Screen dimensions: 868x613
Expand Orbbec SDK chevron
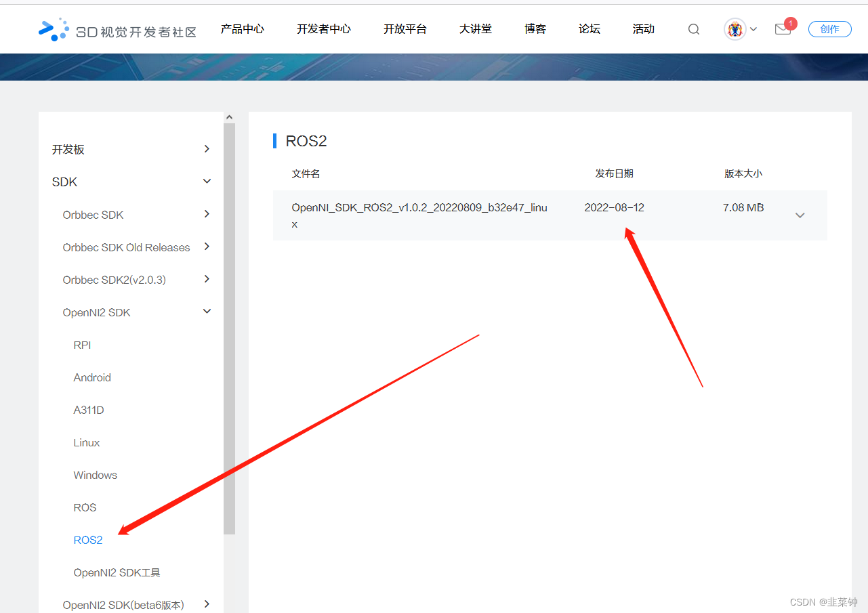click(207, 214)
